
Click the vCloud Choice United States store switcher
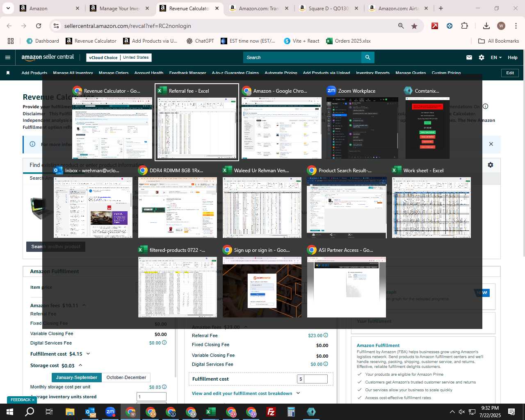[x=119, y=57]
